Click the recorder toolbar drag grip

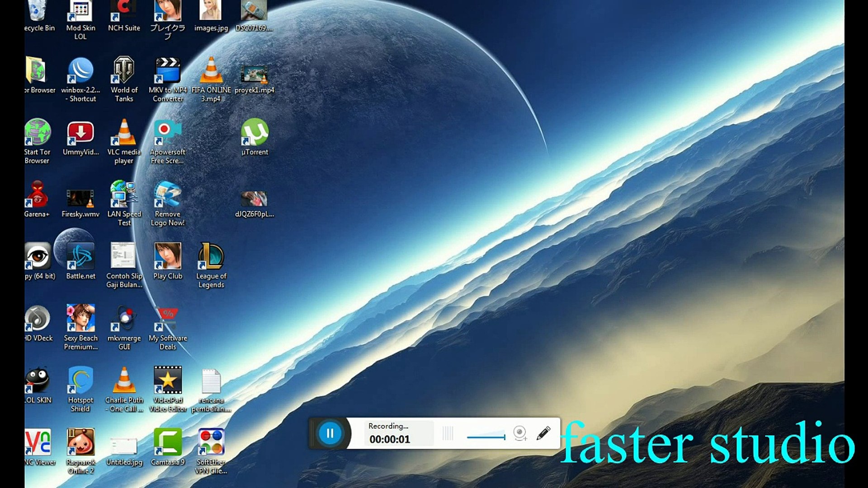coord(448,433)
